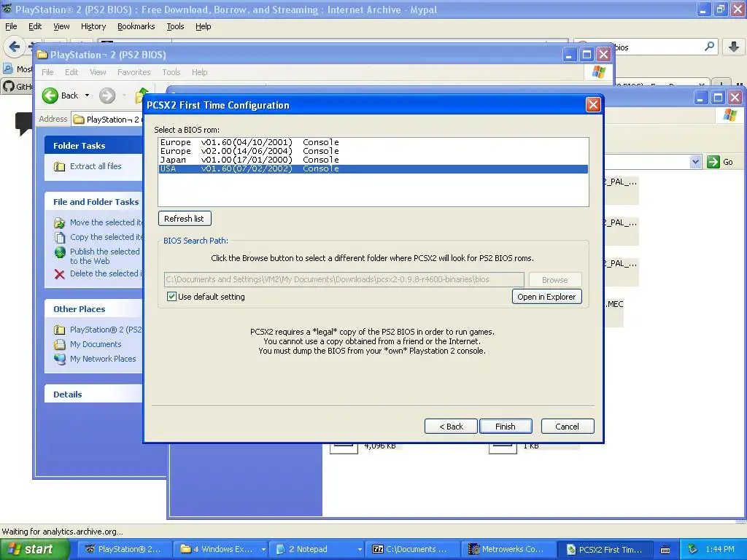The image size is (747, 560).
Task: Open File menu in PlayStation 2 Explorer window
Action: click(47, 72)
